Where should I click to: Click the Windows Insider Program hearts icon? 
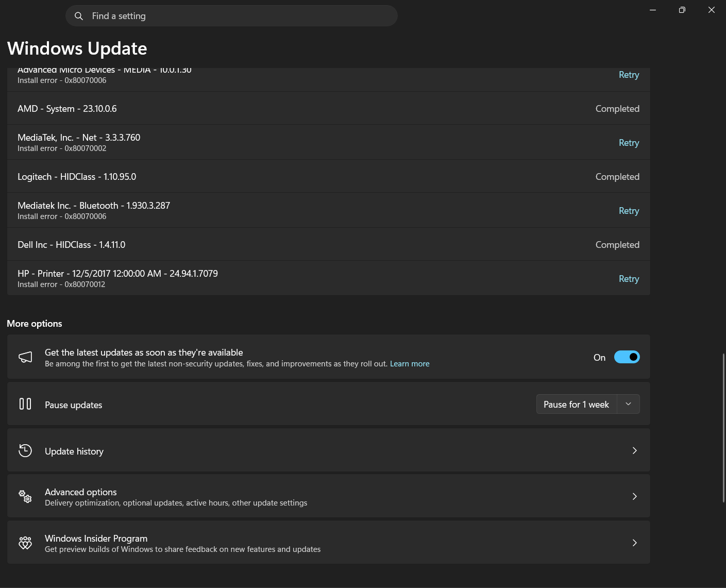[25, 543]
